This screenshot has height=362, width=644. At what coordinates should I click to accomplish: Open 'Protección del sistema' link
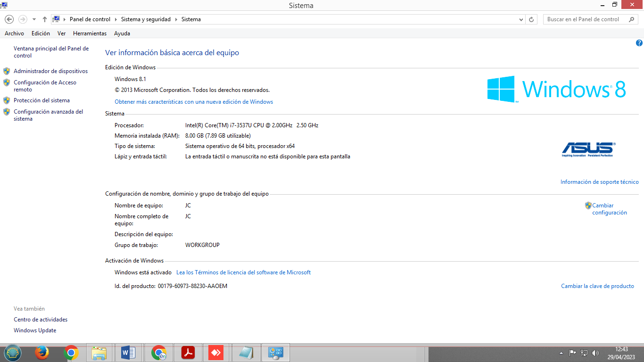(41, 100)
